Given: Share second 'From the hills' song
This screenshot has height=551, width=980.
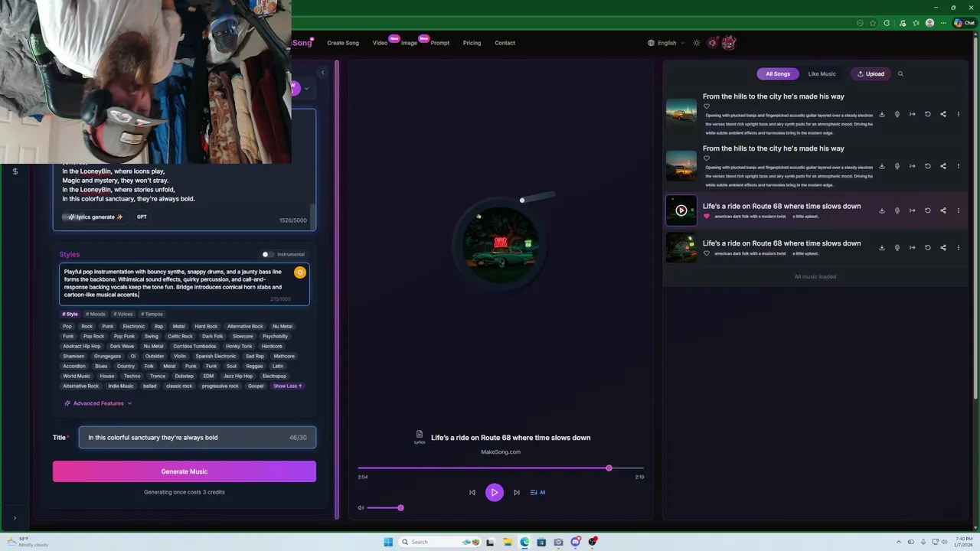Looking at the screenshot, I should [942, 166].
